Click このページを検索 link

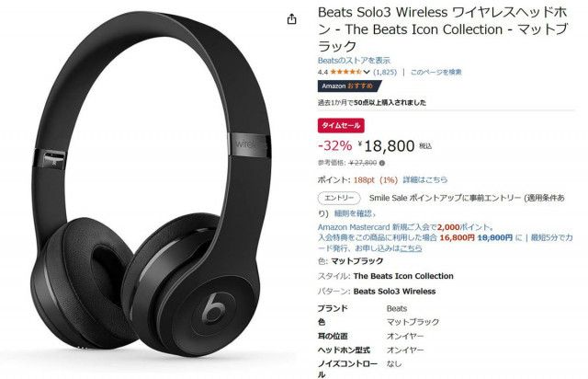tap(435, 72)
